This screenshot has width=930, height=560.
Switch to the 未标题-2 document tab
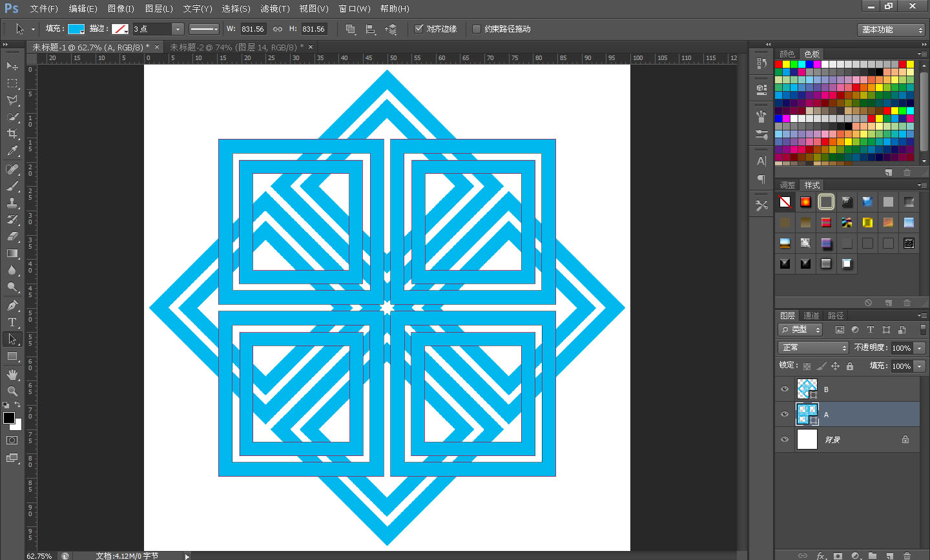[236, 47]
